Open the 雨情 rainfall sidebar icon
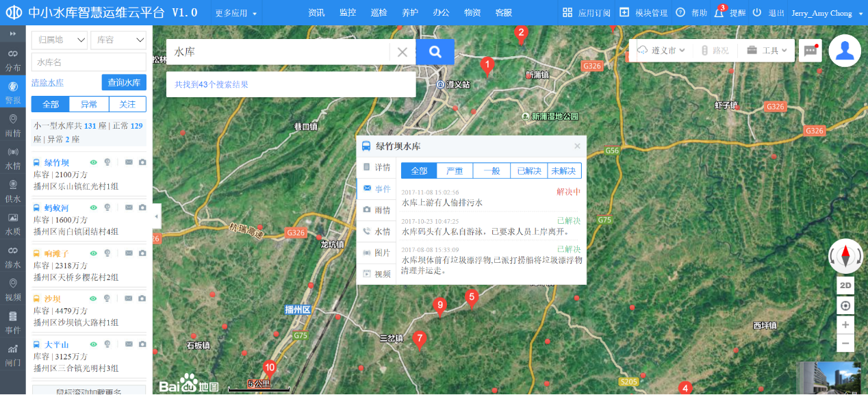Screen dimensions: 868x395 12,125
